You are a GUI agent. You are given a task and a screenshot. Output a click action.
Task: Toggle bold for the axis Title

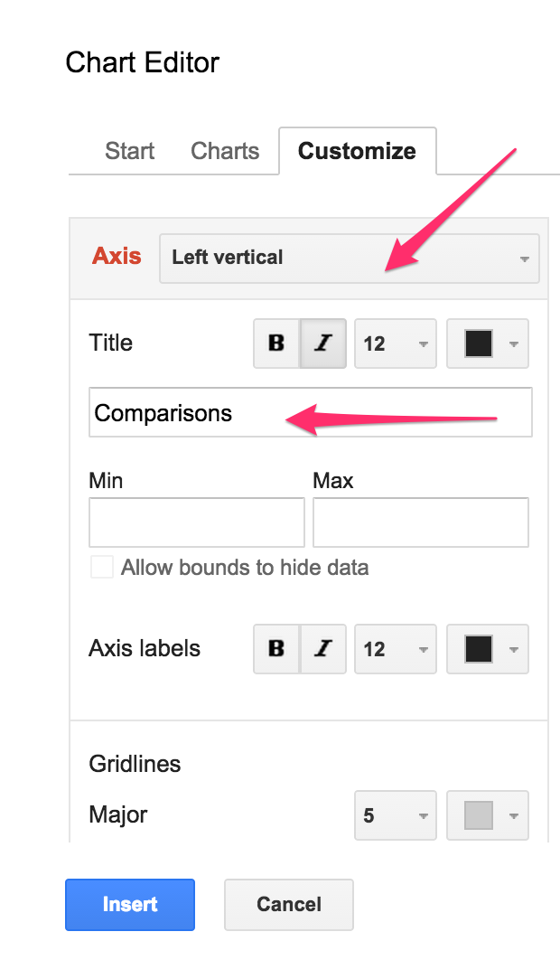[x=277, y=344]
